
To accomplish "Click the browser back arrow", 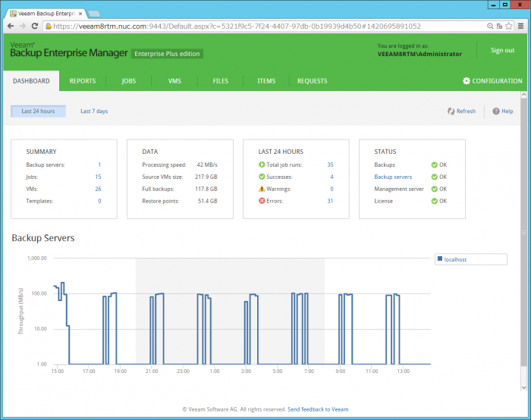I will point(11,26).
